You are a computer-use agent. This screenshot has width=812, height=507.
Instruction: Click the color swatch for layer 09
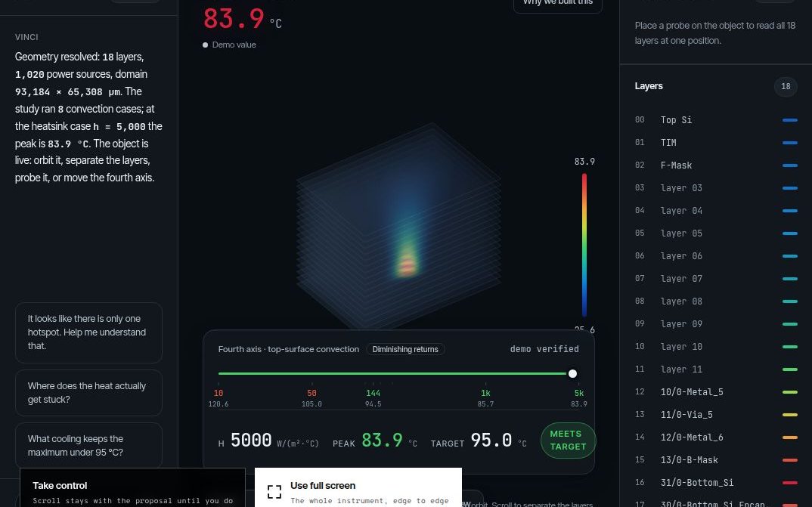[x=790, y=324]
